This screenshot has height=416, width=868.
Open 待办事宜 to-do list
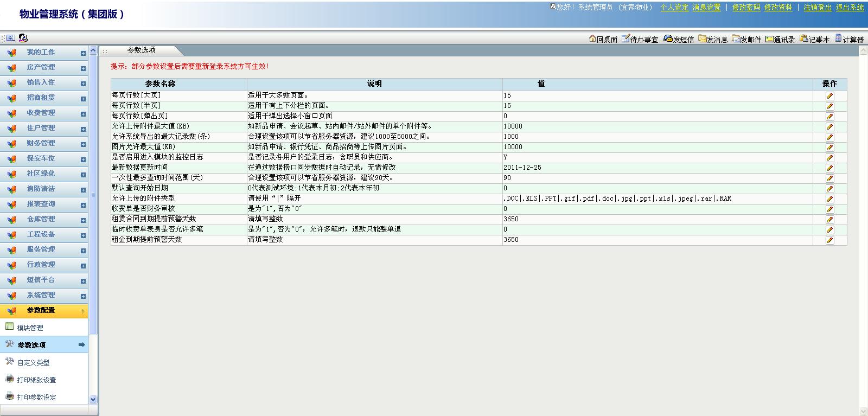tap(640, 39)
